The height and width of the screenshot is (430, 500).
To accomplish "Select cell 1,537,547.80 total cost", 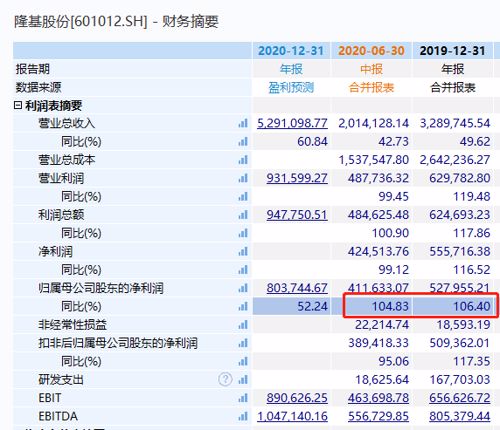I will tap(374, 160).
